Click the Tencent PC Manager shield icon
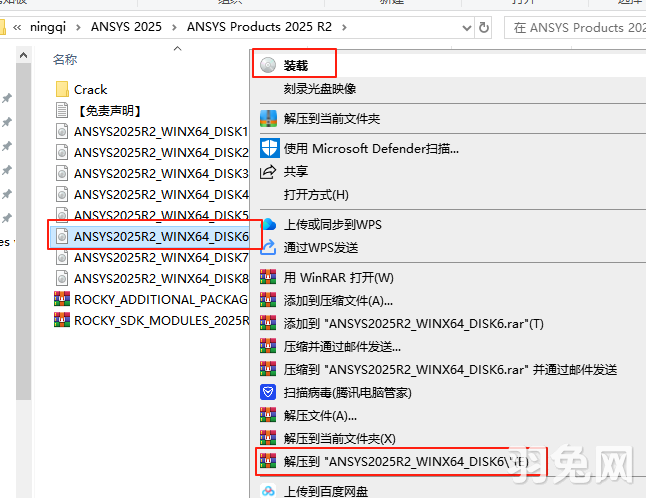The width and height of the screenshot is (646, 498). [268, 392]
